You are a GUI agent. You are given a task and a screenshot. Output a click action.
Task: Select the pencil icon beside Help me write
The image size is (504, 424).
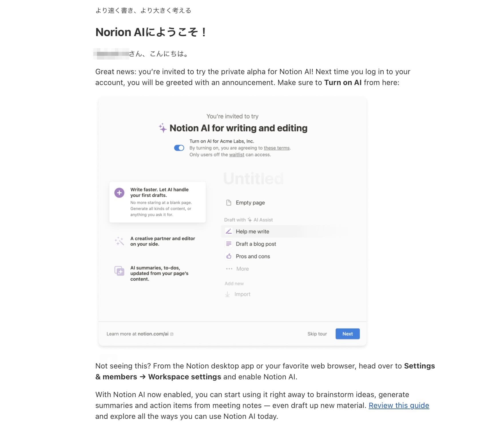click(229, 231)
